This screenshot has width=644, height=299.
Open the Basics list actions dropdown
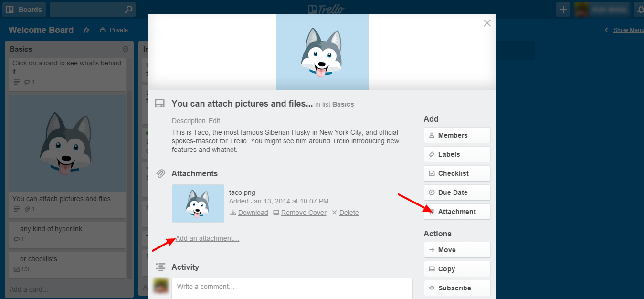pos(126,49)
